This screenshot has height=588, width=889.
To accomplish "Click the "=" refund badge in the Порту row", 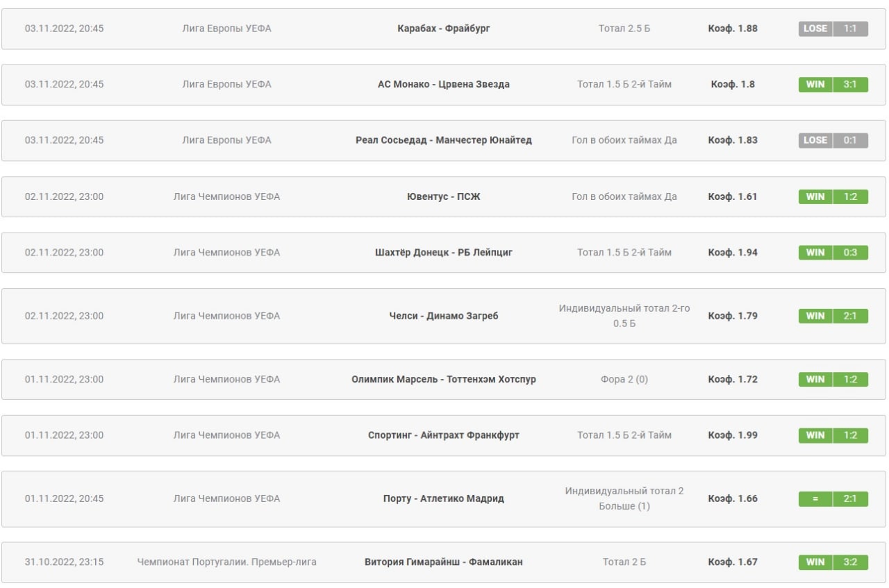I will tap(815, 498).
